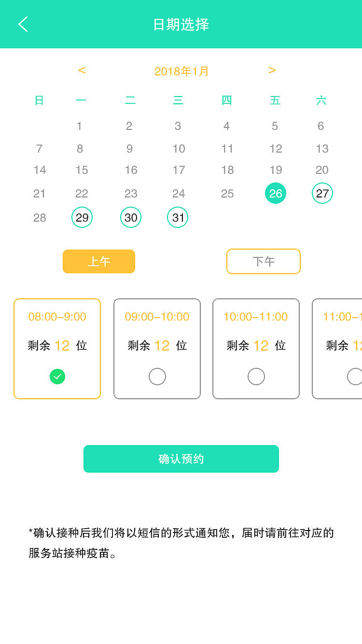Click the back arrow in the header
This screenshot has height=644, width=362.
coord(23,24)
